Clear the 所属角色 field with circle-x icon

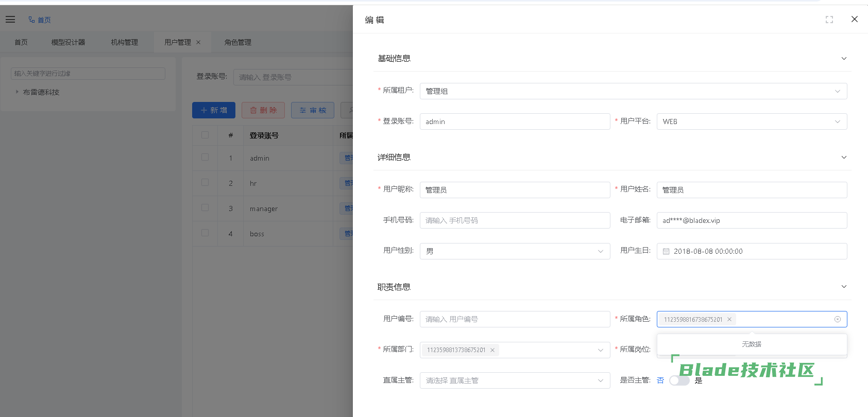(x=838, y=319)
